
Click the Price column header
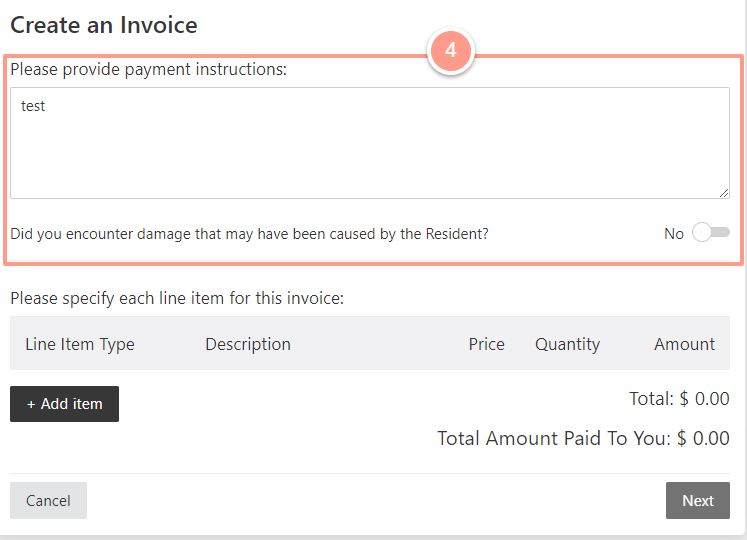pyautogui.click(x=486, y=344)
